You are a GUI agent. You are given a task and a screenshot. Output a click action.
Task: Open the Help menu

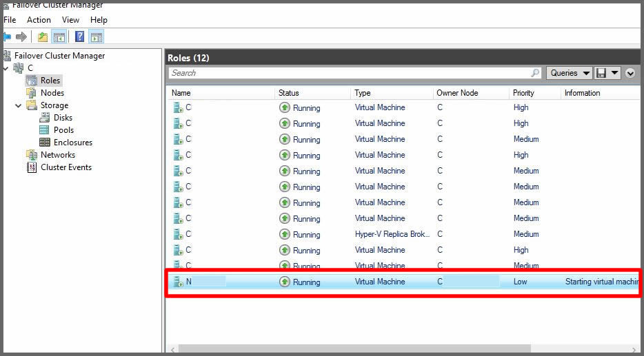click(x=99, y=20)
